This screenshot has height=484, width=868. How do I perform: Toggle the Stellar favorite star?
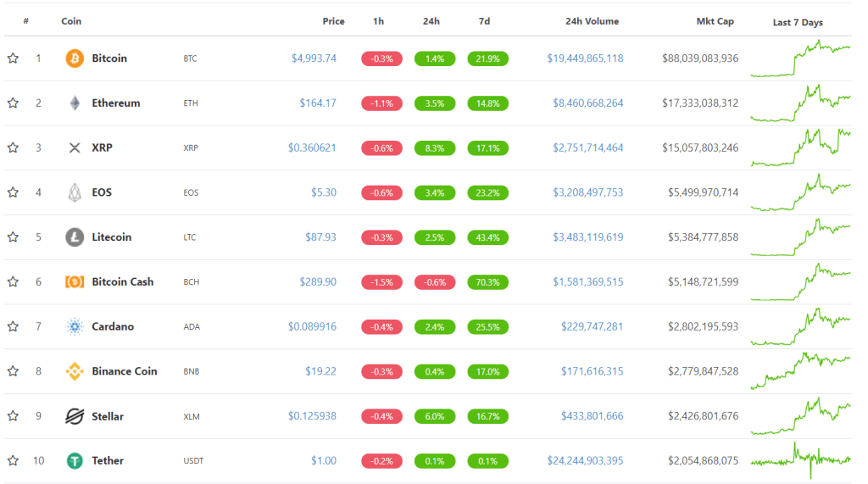point(14,416)
